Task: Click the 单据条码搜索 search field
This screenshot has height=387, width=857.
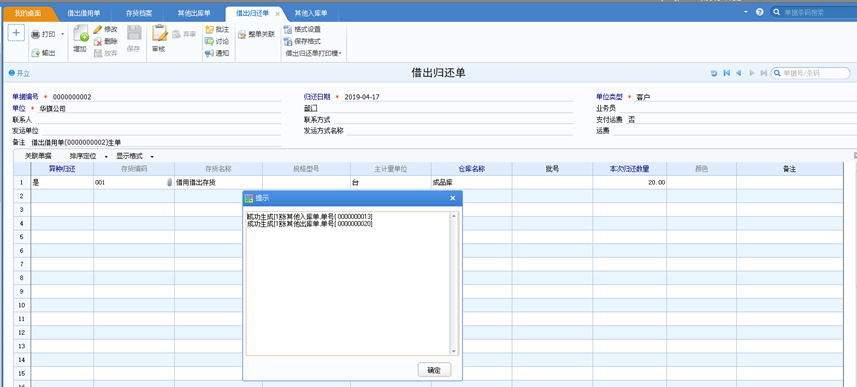Action: click(813, 12)
